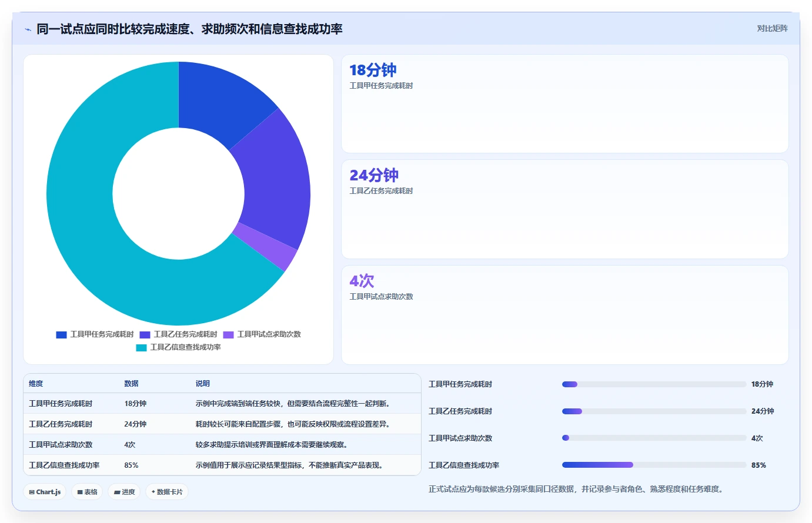Toggle the 工具乙信息查找成功率 legend swatch

coord(141,347)
